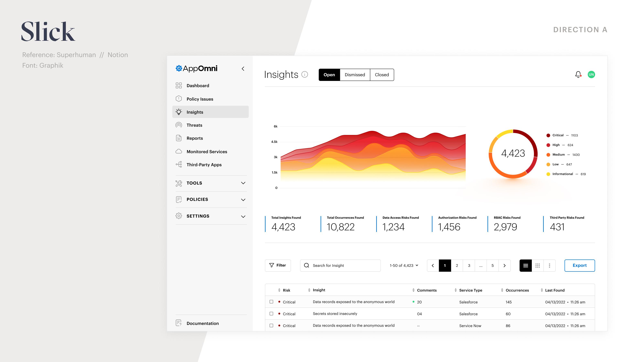Image resolution: width=644 pixels, height=362 pixels.
Task: Open the 1-50 of 4,423 dropdown
Action: pos(404,266)
